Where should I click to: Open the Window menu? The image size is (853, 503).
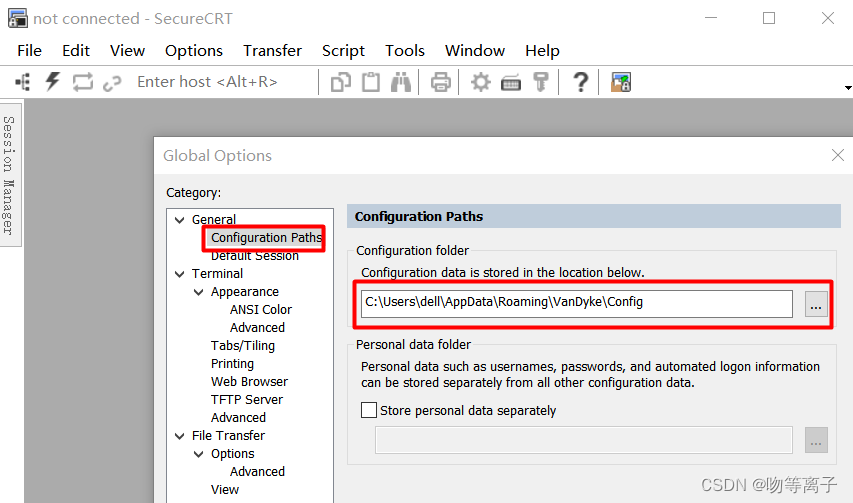(x=475, y=51)
